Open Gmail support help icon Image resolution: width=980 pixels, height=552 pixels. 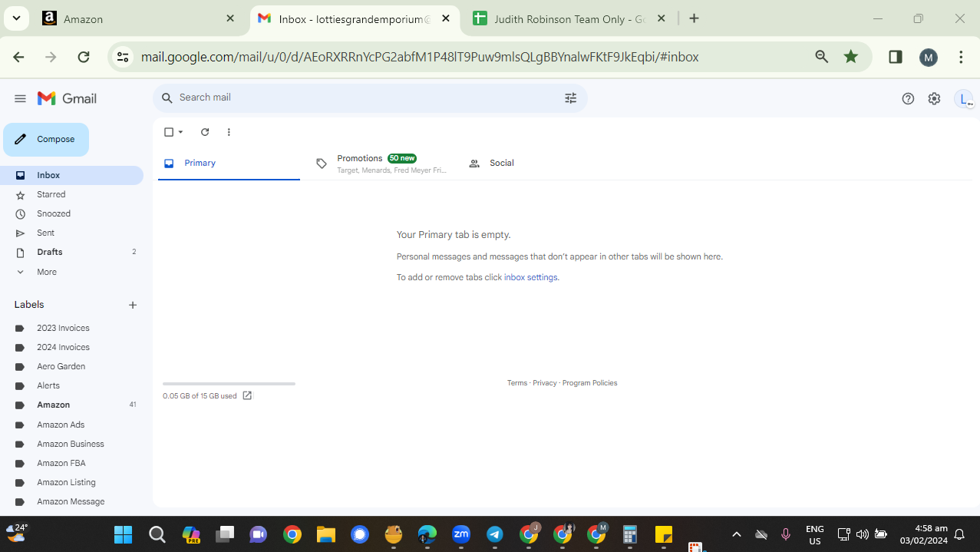point(908,98)
